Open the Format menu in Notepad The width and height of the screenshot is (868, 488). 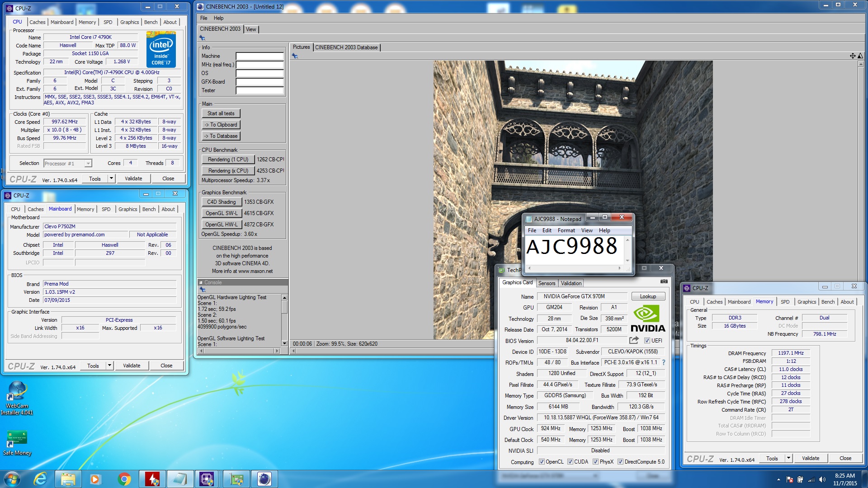pyautogui.click(x=566, y=230)
